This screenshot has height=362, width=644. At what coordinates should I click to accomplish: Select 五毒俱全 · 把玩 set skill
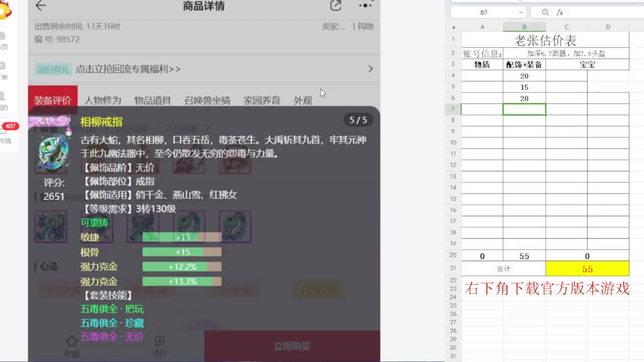tap(112, 309)
